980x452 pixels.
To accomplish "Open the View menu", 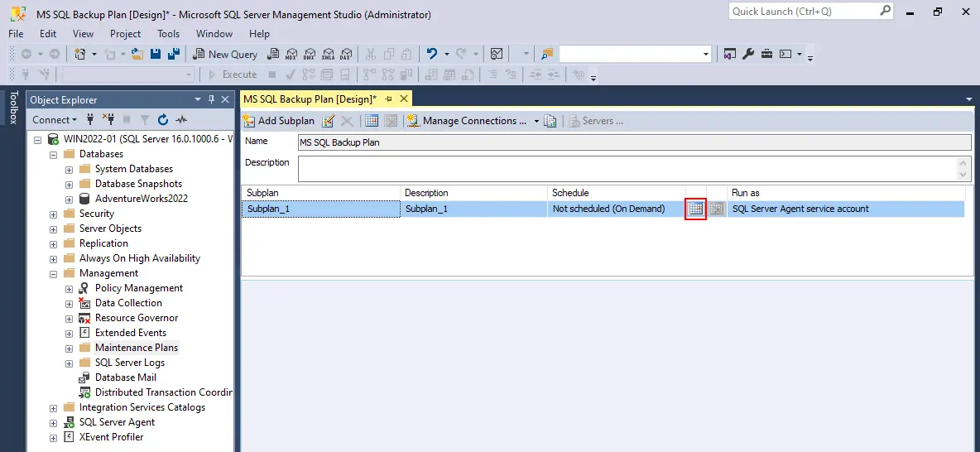I will coord(83,34).
